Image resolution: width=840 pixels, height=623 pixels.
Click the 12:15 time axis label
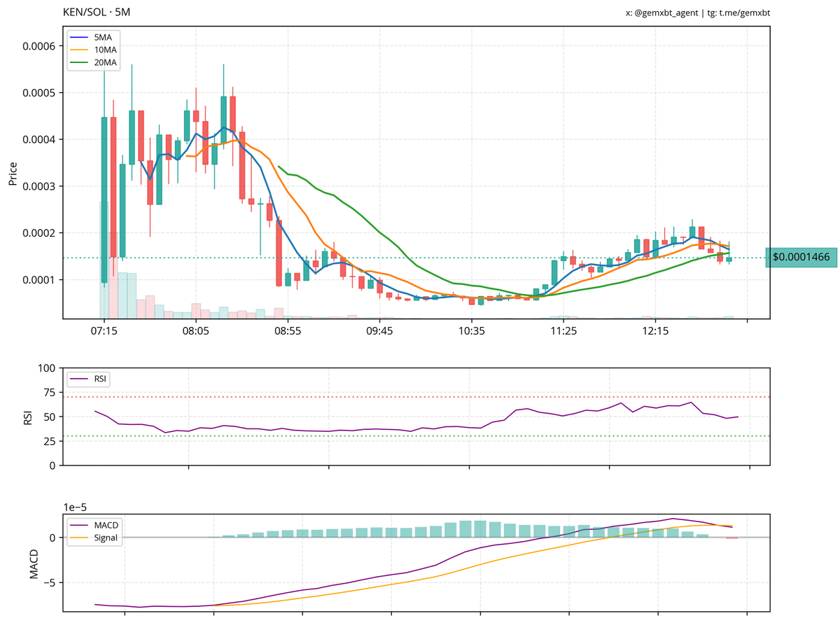click(655, 331)
